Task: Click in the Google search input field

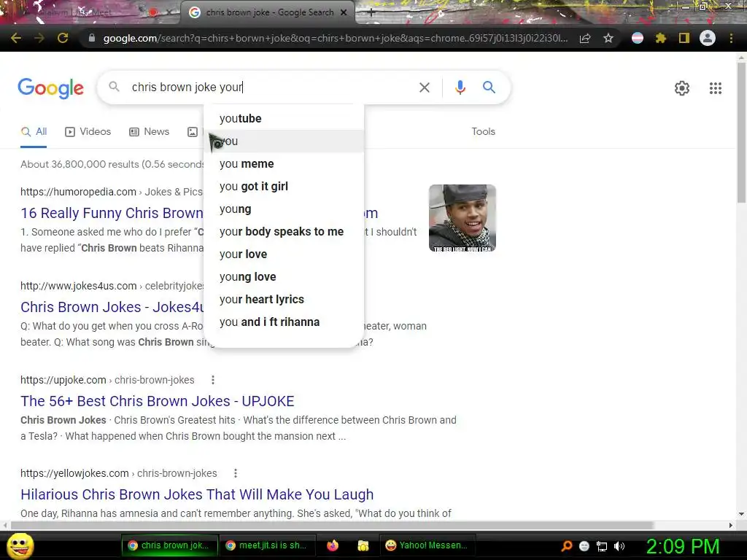Action: pos(271,87)
